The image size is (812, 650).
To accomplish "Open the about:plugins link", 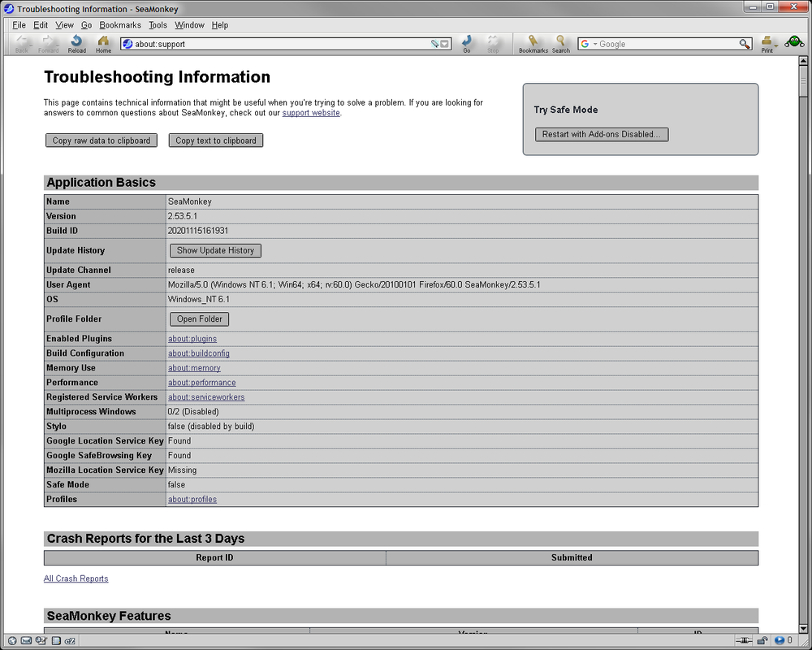I will click(x=192, y=339).
